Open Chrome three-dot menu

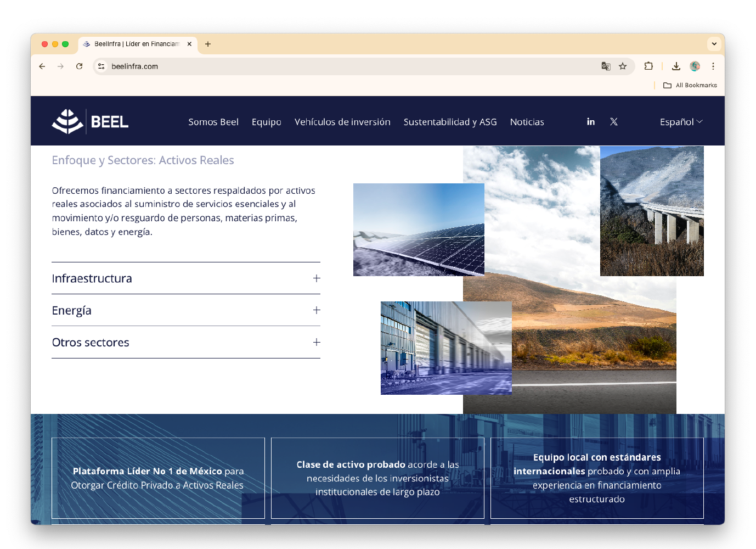tap(713, 66)
